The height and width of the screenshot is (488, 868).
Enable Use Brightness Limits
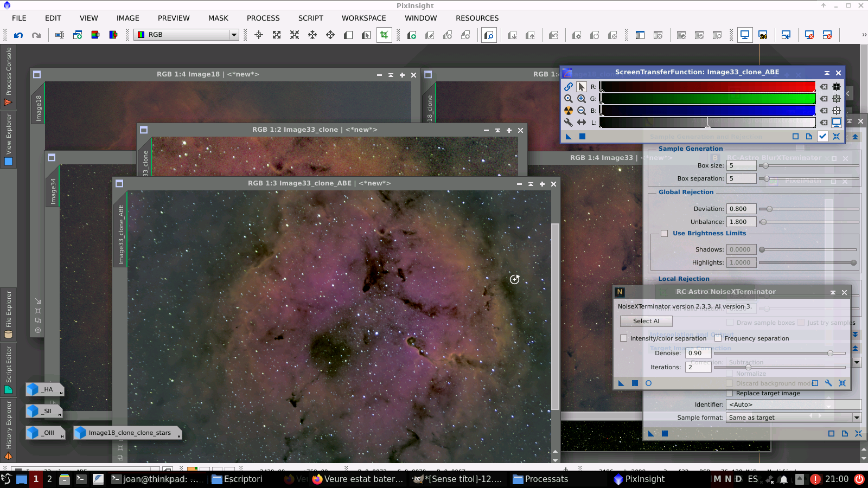[x=665, y=233]
